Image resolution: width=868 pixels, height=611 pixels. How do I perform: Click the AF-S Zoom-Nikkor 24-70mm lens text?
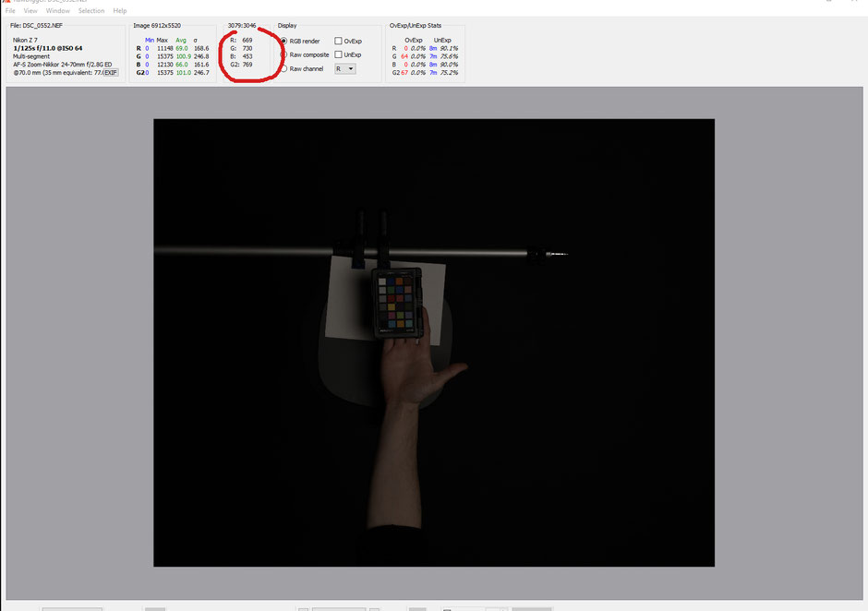pyautogui.click(x=63, y=65)
